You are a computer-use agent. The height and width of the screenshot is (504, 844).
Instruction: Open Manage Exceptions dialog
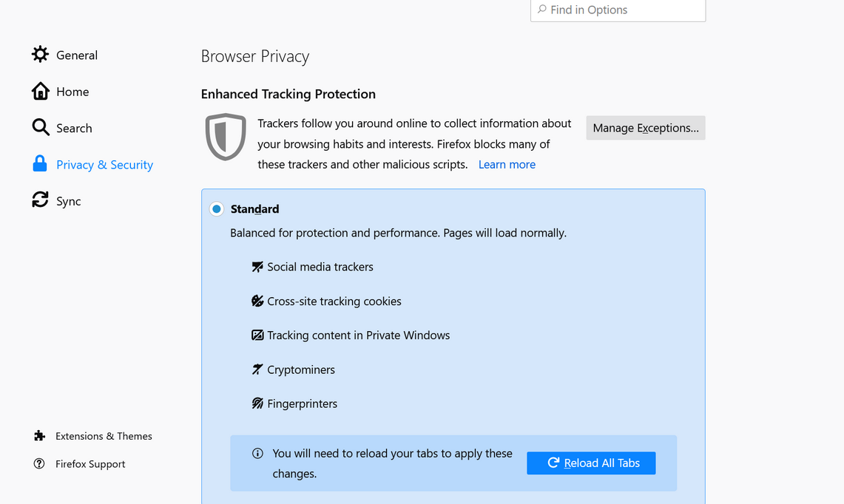pyautogui.click(x=646, y=128)
